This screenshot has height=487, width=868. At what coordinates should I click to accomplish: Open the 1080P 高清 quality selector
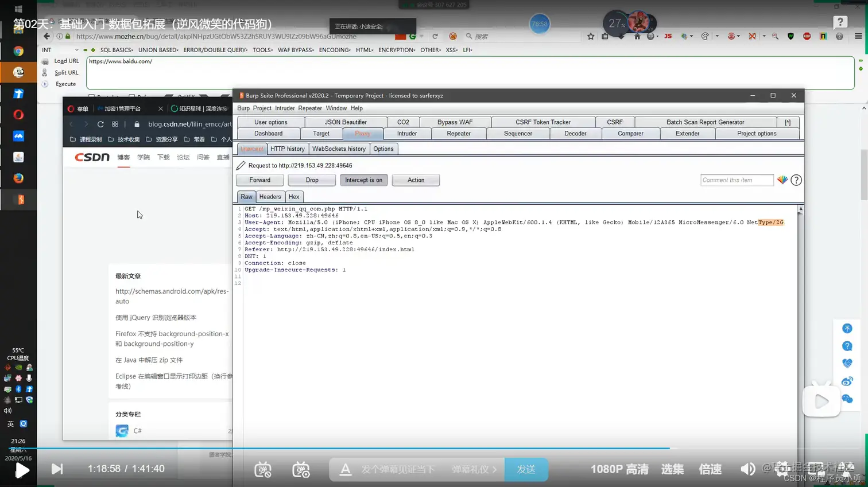(x=619, y=469)
